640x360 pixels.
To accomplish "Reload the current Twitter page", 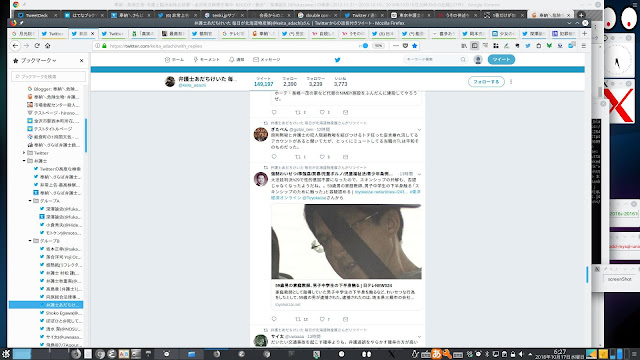I will tap(37, 46).
